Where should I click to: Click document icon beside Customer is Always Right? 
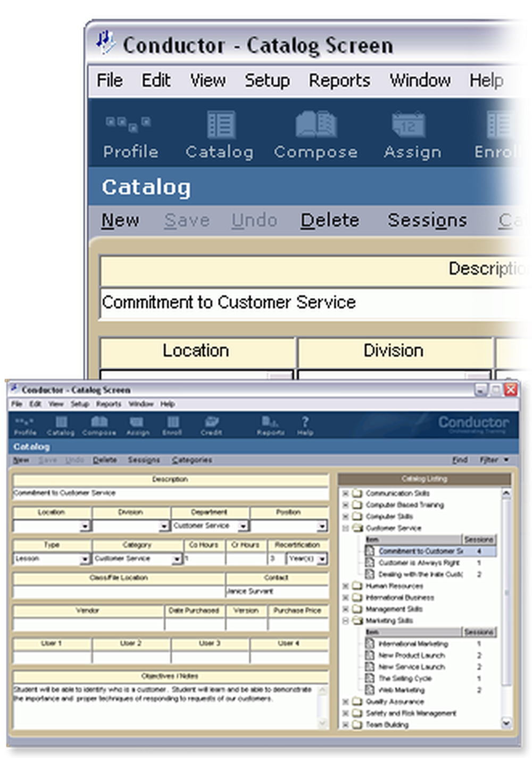[x=370, y=562]
